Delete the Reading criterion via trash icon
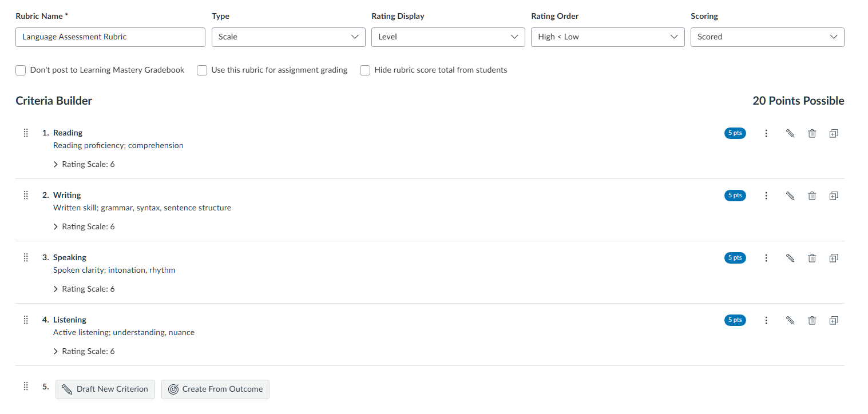This screenshot has width=868, height=414. coord(812,133)
